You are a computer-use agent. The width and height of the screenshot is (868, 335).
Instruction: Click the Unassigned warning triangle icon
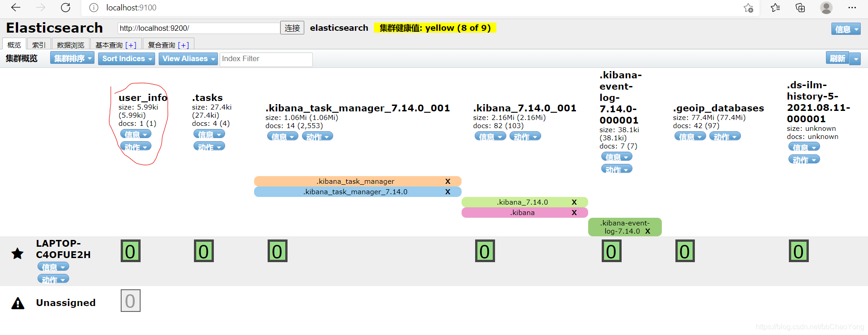pyautogui.click(x=18, y=303)
